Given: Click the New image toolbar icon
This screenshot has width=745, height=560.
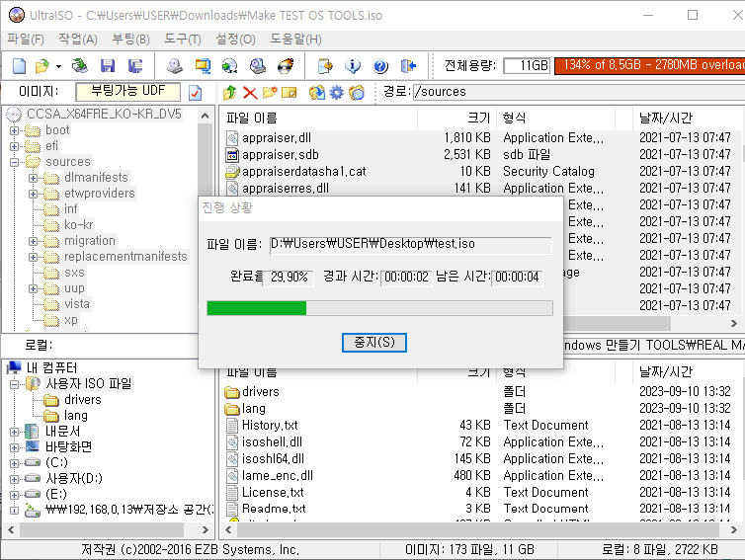Looking at the screenshot, I should point(19,65).
